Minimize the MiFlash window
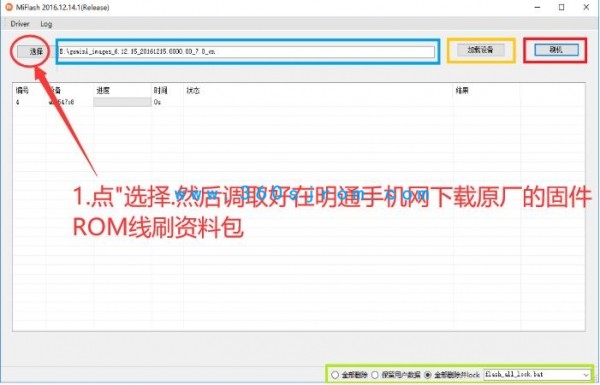Viewport: 600px width, 385px height. pyautogui.click(x=537, y=7)
